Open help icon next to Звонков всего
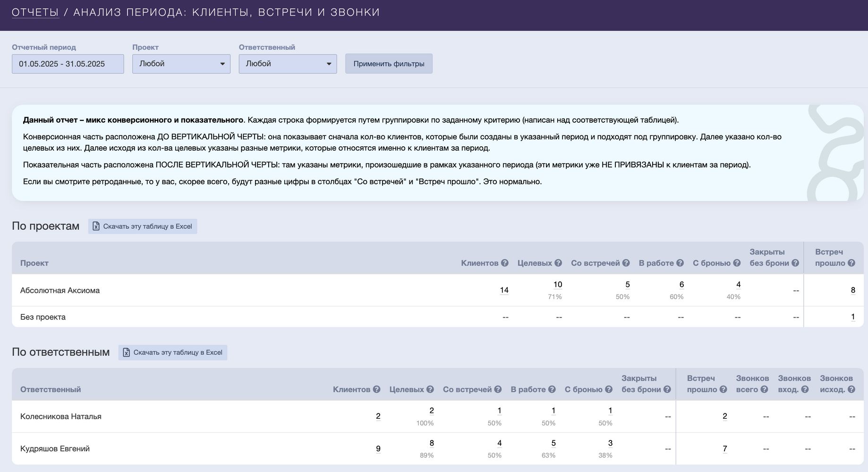Viewport: 868px width, 472px height. point(765,389)
